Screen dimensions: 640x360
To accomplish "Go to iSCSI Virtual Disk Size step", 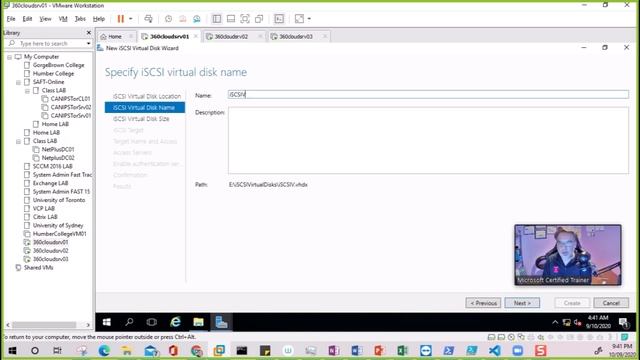I will (x=141, y=119).
